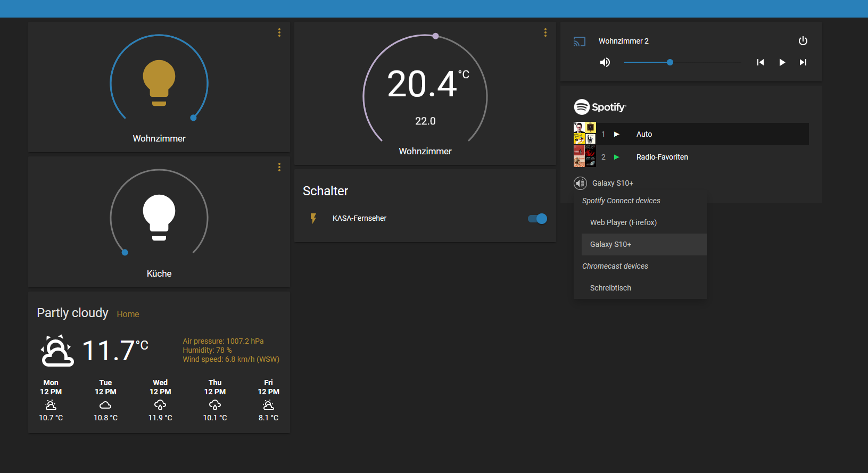The image size is (868, 473).
Task: Skip to next track
Action: point(803,62)
